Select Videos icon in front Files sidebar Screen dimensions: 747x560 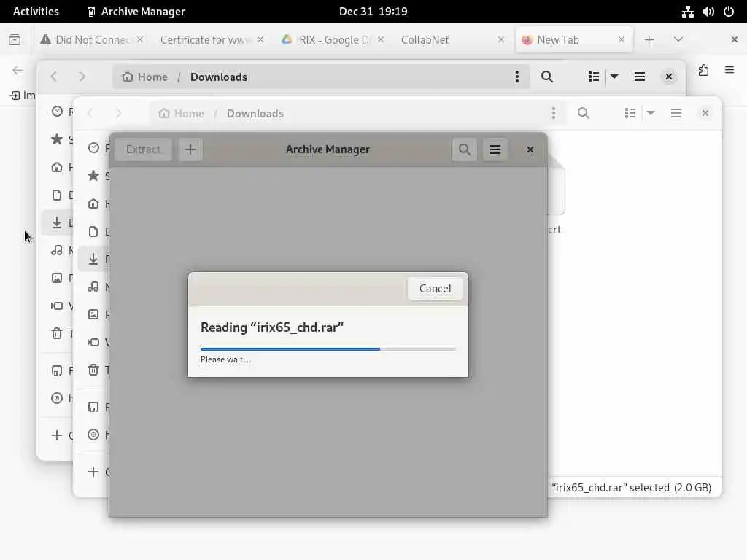point(93,343)
